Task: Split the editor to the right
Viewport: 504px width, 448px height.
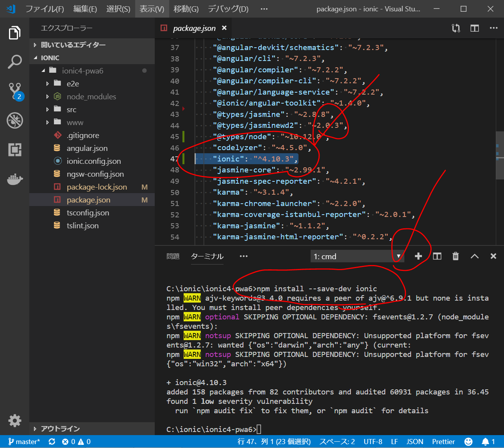Action: coord(475,28)
